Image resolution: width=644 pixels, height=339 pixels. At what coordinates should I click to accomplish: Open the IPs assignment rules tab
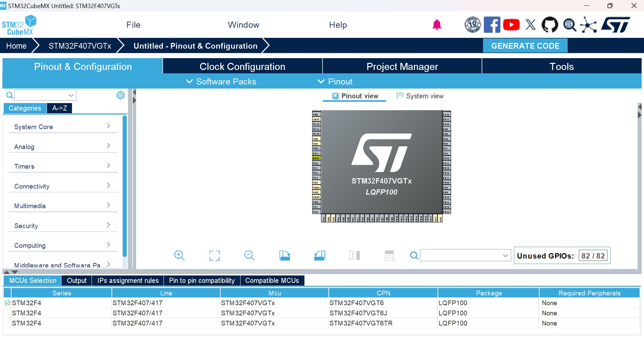tap(128, 281)
